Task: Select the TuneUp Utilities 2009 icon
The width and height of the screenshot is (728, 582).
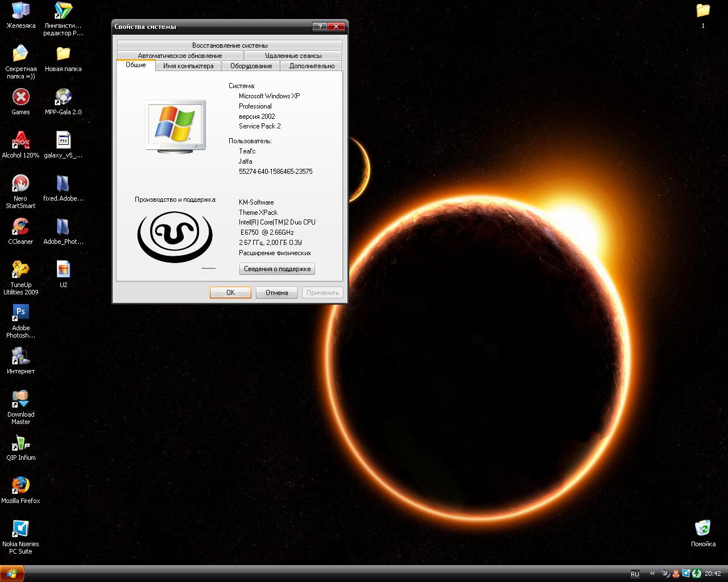Action: coord(20,269)
